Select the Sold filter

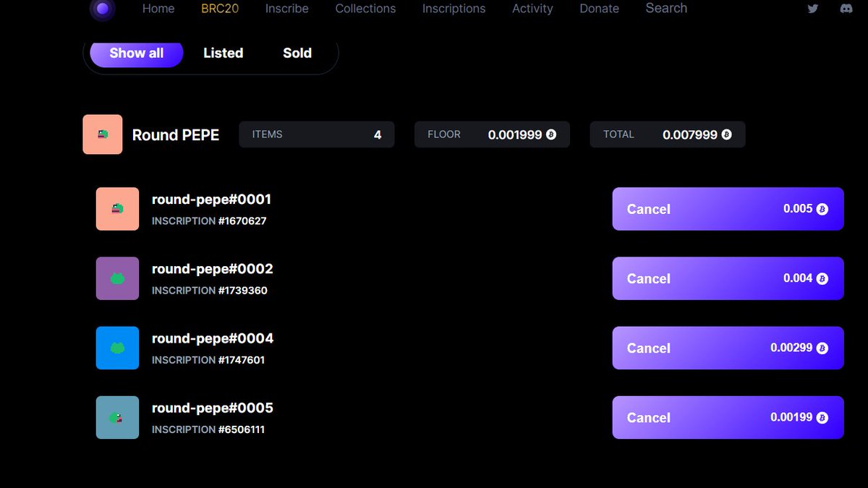[297, 53]
